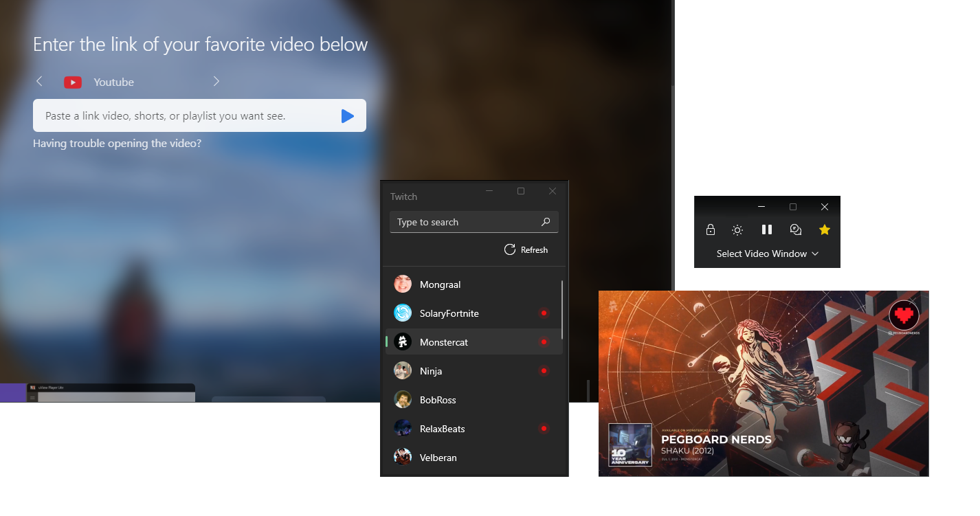
Task: Click the Twitch 'Type to search' box
Action: coord(474,222)
